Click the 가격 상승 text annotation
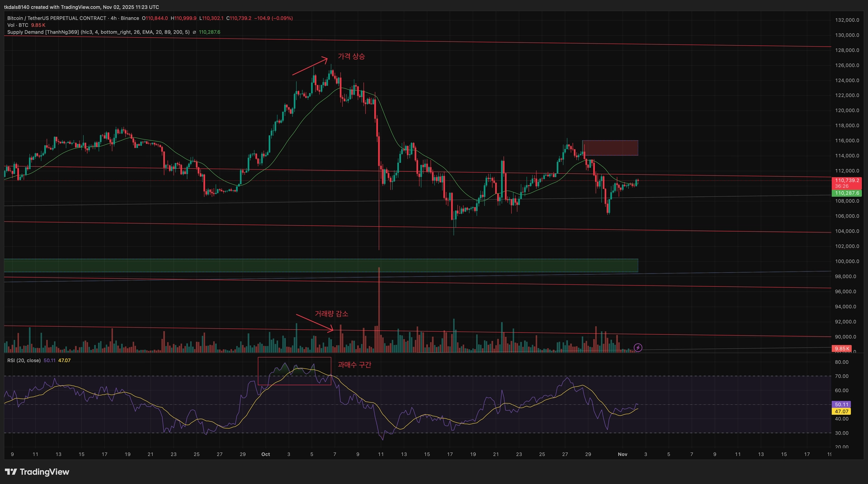 [x=351, y=57]
